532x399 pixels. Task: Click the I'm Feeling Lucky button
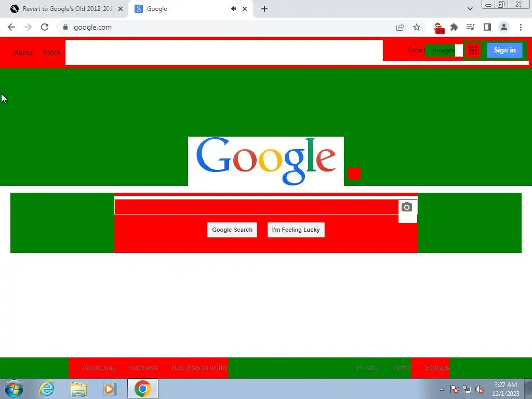pos(296,230)
